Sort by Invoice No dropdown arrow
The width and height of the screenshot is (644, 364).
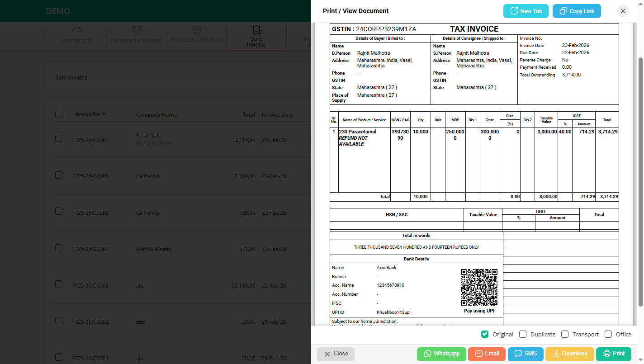[104, 114]
